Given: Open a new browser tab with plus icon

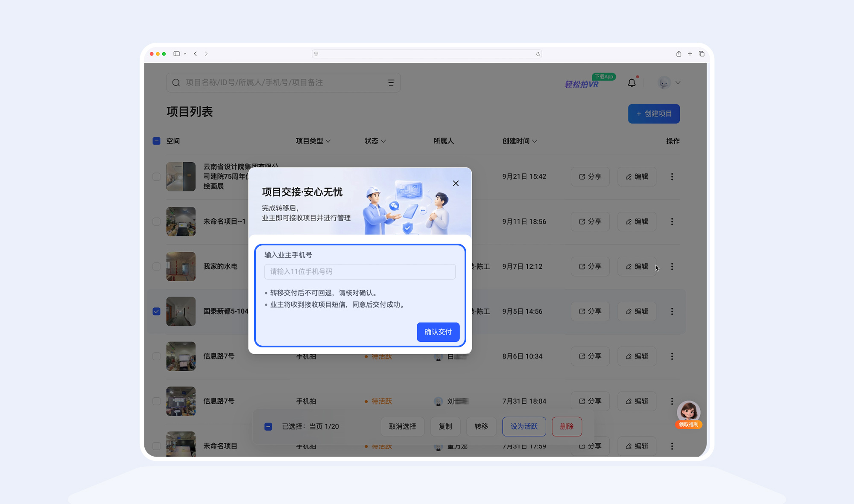Looking at the screenshot, I should [x=690, y=54].
